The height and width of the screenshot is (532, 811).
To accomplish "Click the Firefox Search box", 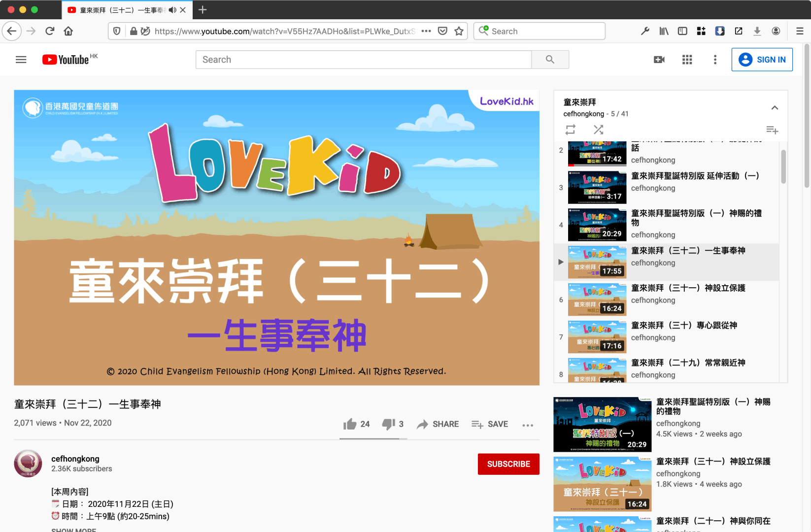I will (540, 31).
